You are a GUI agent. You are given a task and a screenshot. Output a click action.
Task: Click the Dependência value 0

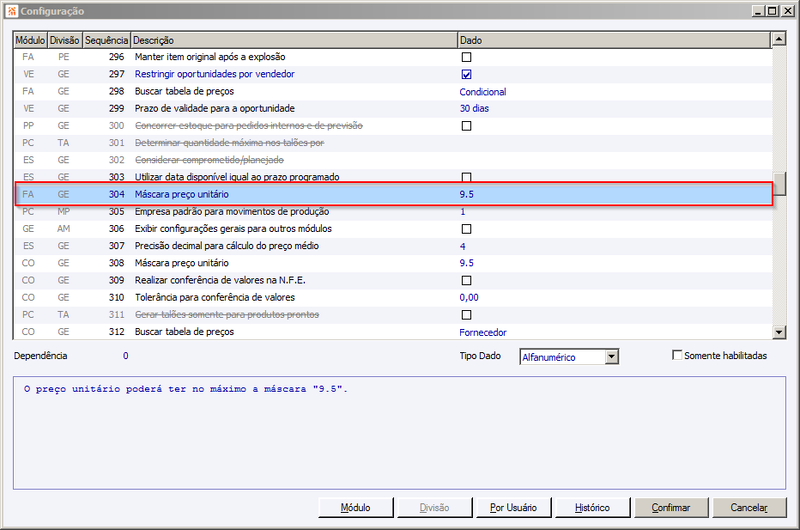(126, 356)
